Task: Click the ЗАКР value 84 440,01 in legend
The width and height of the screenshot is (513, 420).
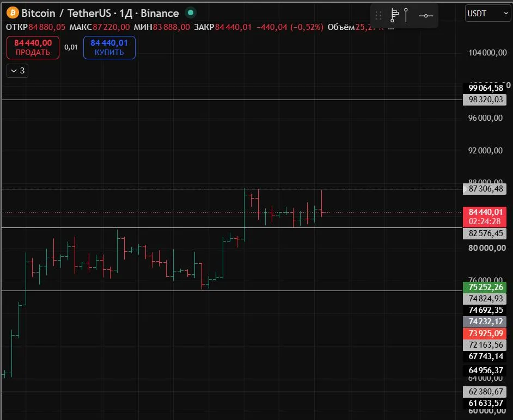Action: [233, 27]
